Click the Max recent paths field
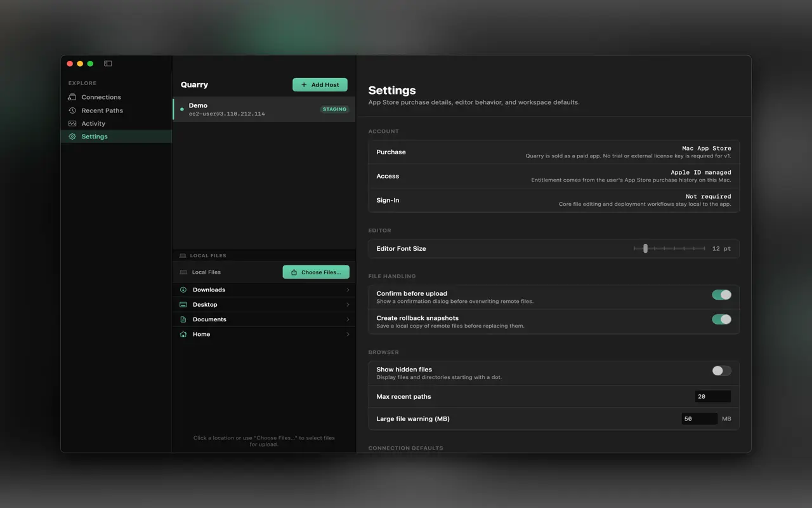 tap(713, 396)
